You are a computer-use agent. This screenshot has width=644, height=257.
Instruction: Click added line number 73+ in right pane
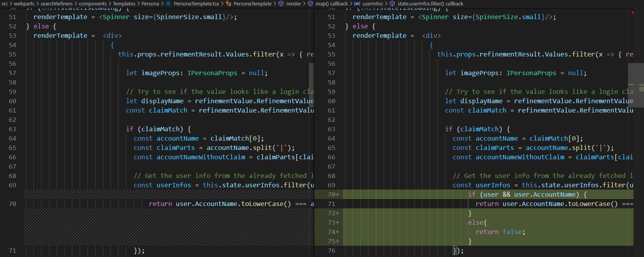pos(333,222)
